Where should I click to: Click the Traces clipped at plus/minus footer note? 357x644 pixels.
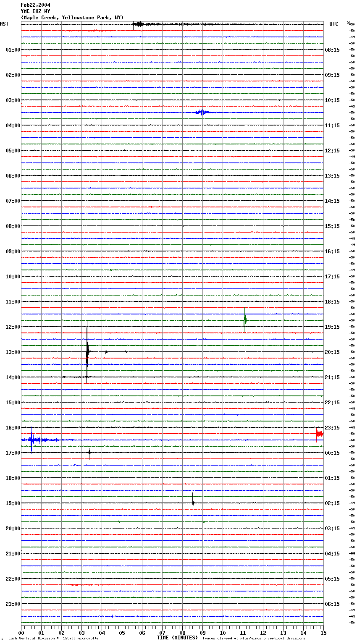click(x=254, y=639)
